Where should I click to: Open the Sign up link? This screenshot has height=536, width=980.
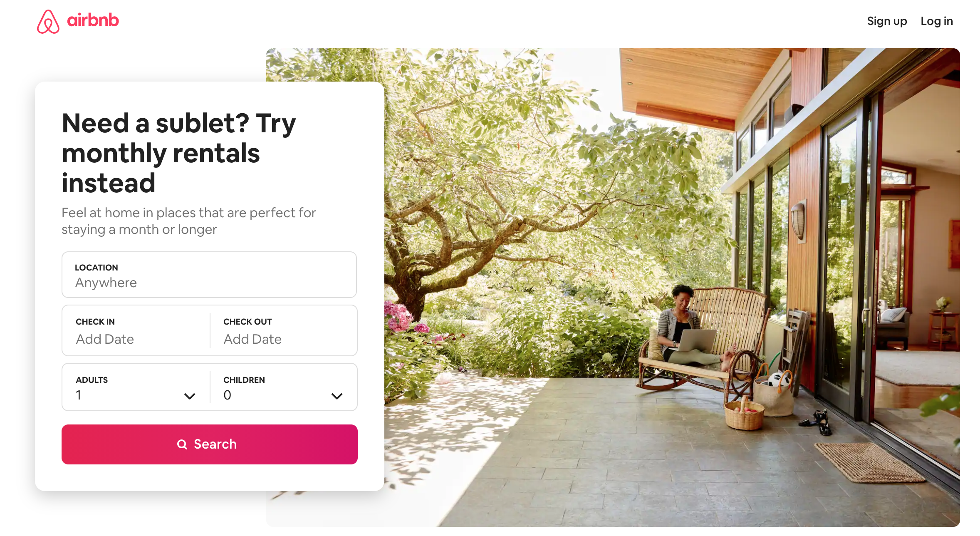(x=887, y=21)
